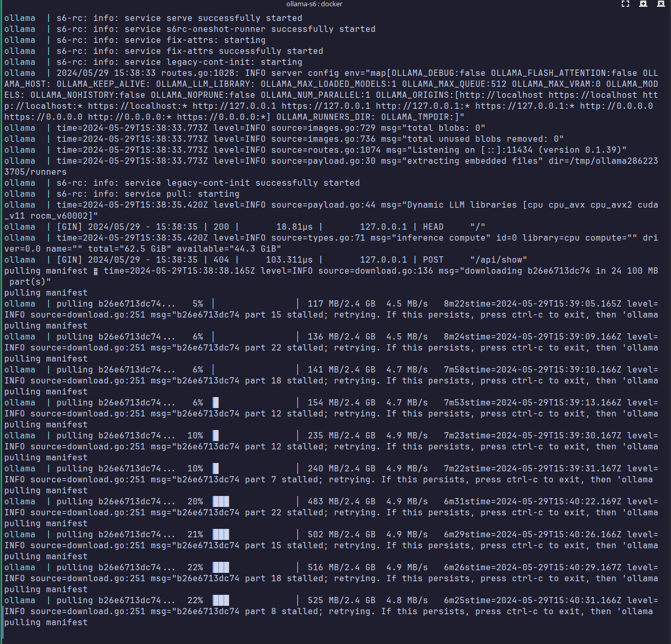This screenshot has height=644, width=671.
Task: Click the "103.311µs" response time
Action: pyautogui.click(x=289, y=260)
